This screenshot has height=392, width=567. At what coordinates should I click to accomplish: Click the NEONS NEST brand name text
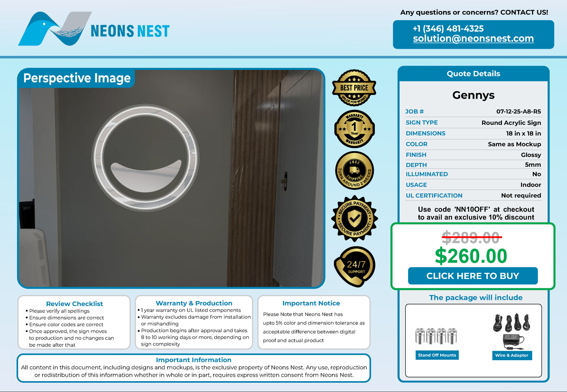tap(130, 31)
